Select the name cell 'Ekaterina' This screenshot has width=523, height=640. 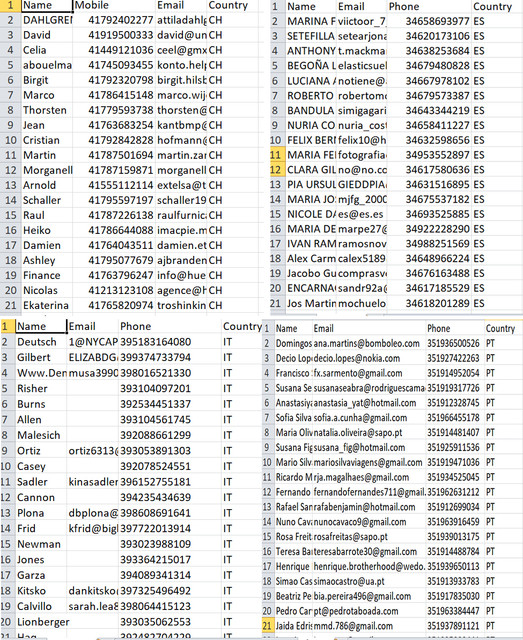47,305
